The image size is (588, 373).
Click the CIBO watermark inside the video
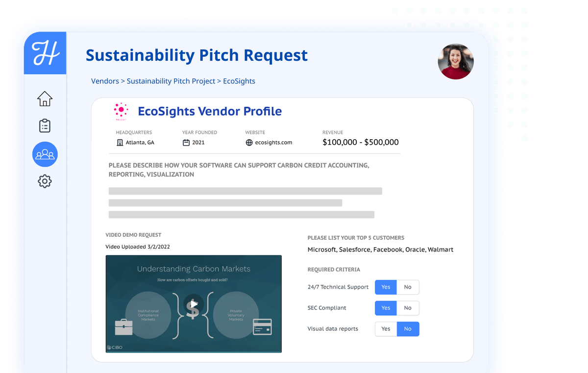(x=114, y=347)
